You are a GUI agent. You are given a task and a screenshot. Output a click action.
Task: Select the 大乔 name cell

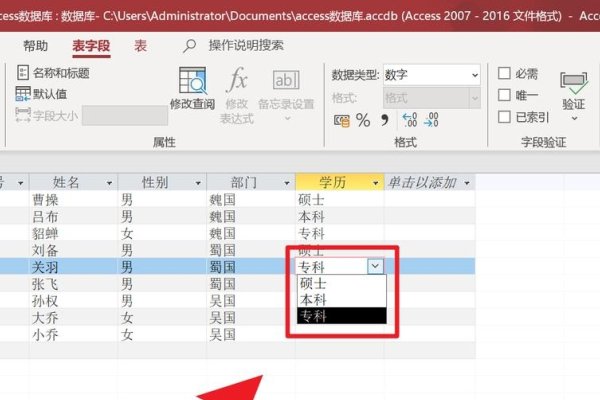73,317
